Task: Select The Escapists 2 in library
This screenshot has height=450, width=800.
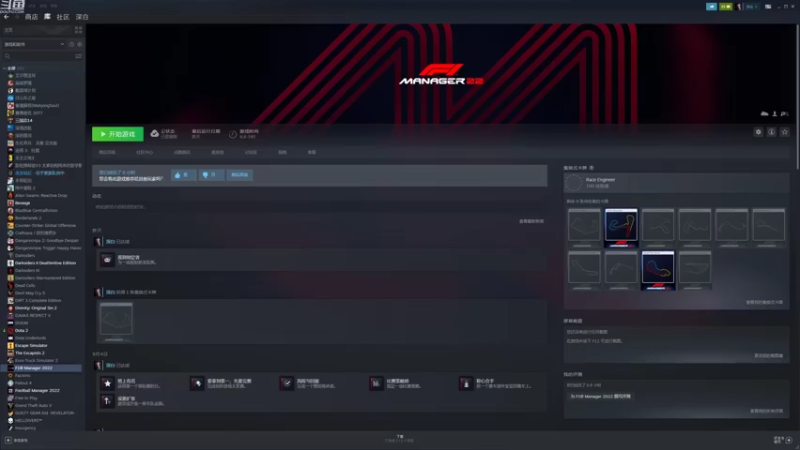Action: (x=30, y=353)
